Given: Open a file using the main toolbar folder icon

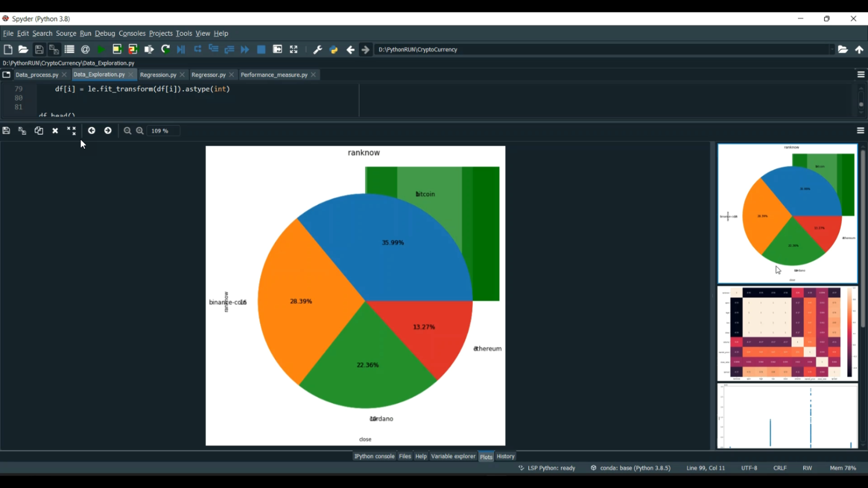Looking at the screenshot, I should click(x=23, y=50).
